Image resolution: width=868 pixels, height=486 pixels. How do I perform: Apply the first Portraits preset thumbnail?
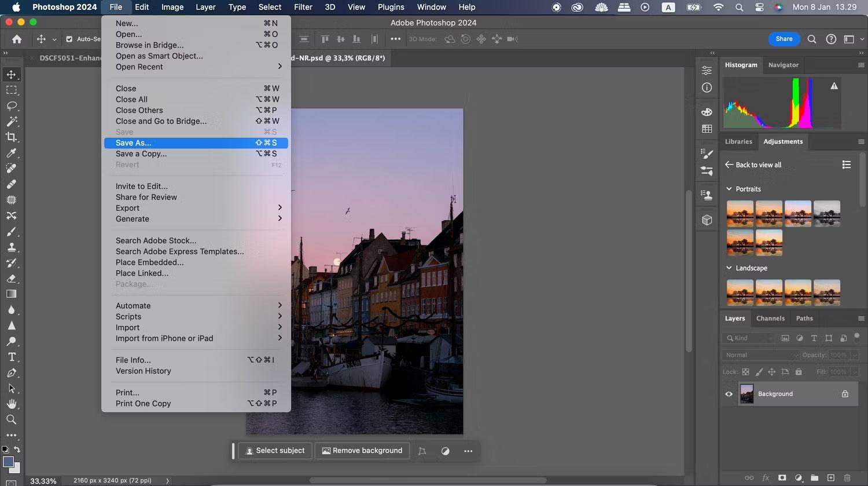point(740,214)
